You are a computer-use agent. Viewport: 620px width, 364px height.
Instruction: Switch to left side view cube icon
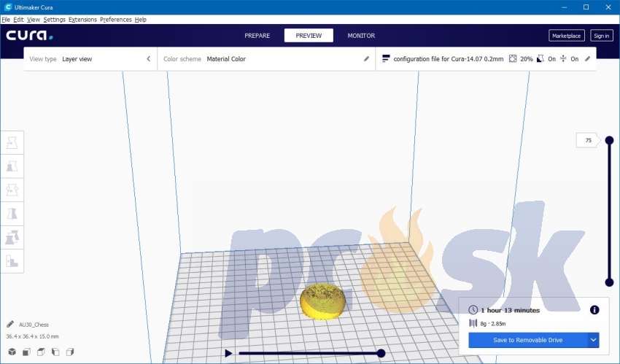pos(55,352)
